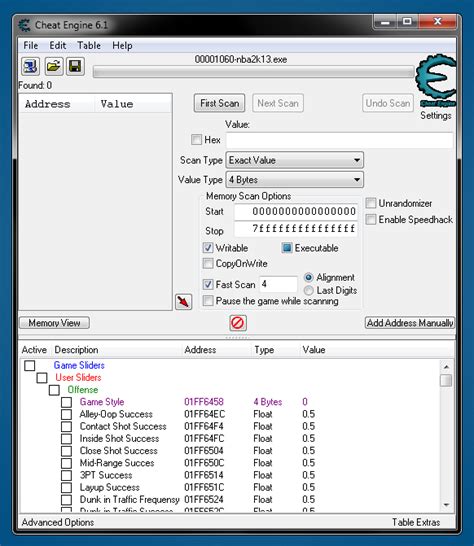Activate Alley-Oop Success entry checkbox
This screenshot has width=474, height=546.
coord(66,414)
